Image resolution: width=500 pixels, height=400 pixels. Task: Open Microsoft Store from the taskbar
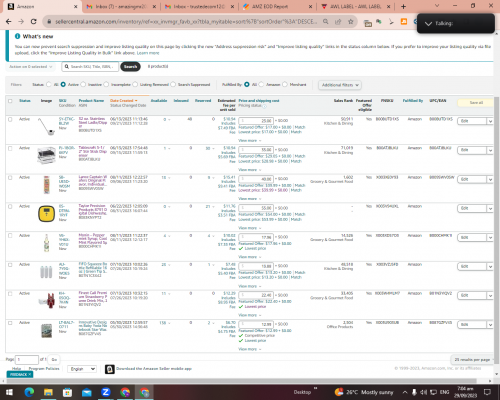coord(67,392)
